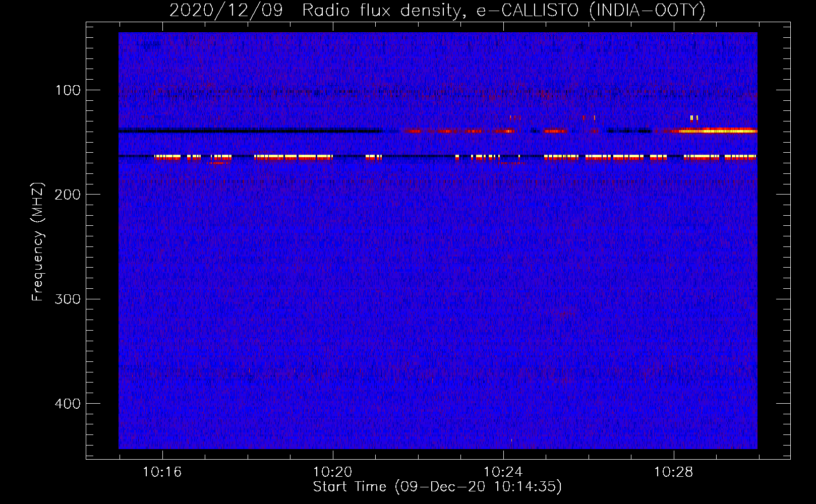Image resolution: width=816 pixels, height=504 pixels.
Task: Click the "10:16" time tick label
Action: (x=162, y=472)
